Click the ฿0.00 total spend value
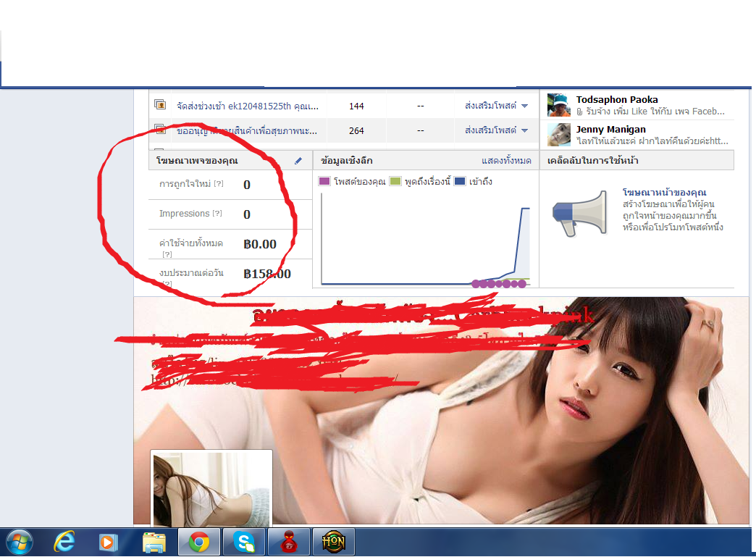Screen dimensions: 756x557 click(x=260, y=244)
